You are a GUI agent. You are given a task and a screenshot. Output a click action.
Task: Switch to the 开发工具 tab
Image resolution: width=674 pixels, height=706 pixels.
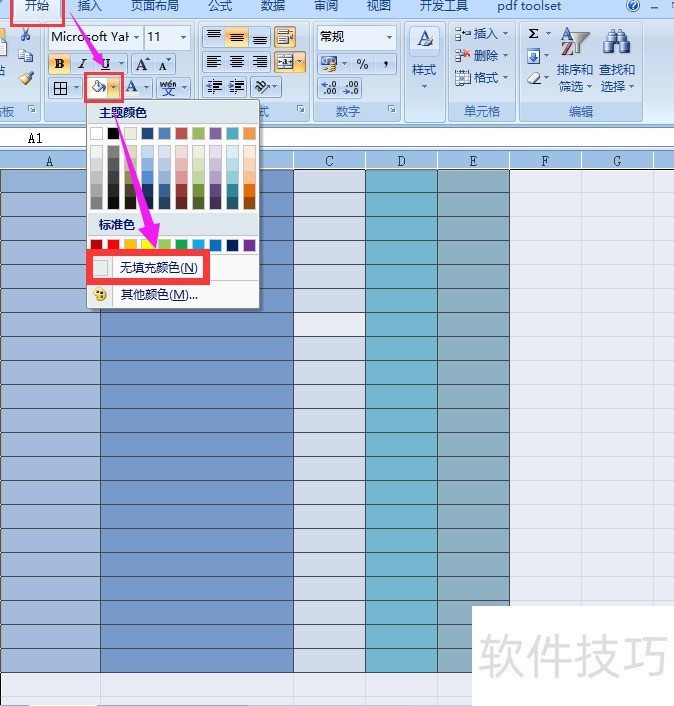click(443, 6)
